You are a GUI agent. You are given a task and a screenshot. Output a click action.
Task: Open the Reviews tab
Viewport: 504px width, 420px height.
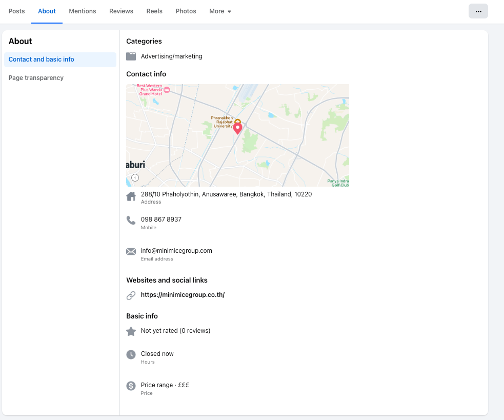pos(121,11)
